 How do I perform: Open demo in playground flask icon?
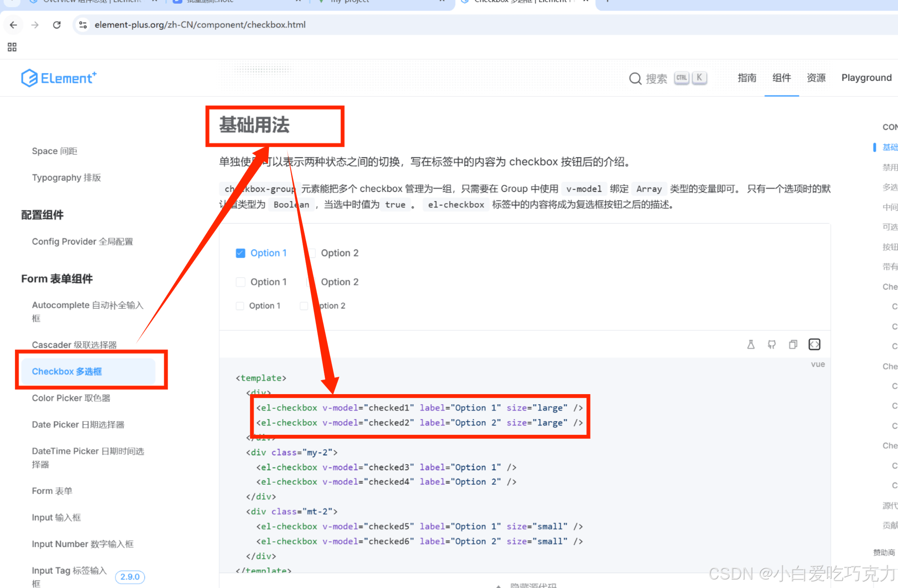751,344
